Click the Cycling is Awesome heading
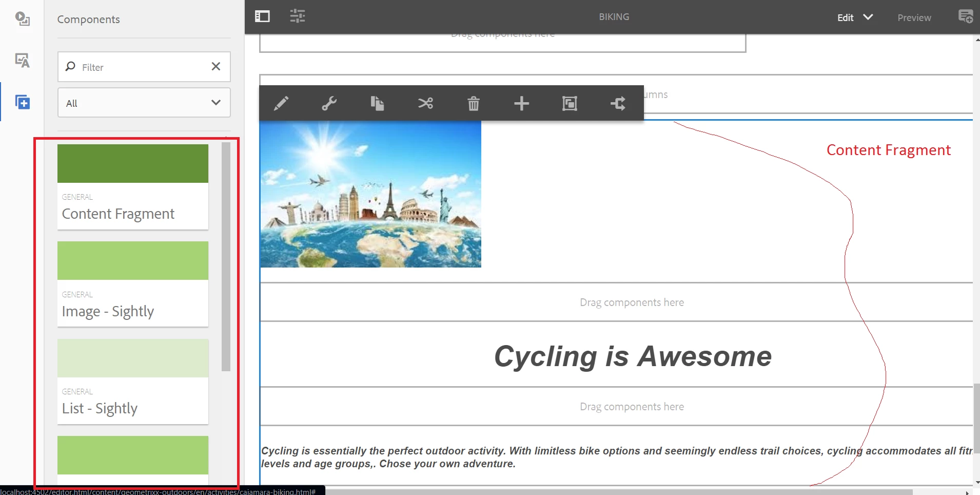Image resolution: width=980 pixels, height=495 pixels. [633, 356]
